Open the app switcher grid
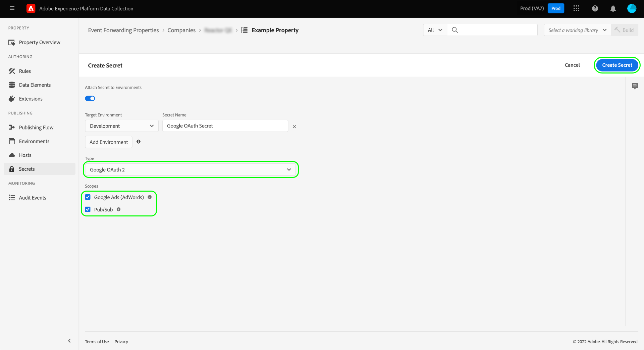The height and width of the screenshot is (350, 644). click(576, 8)
